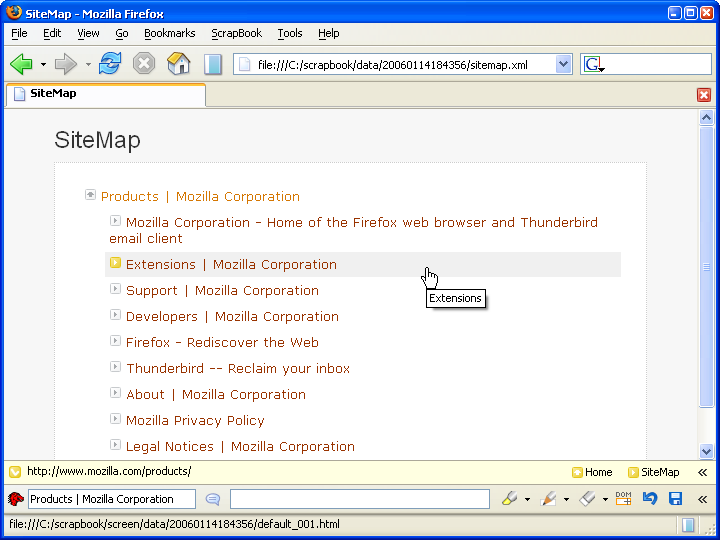The width and height of the screenshot is (720, 540).
Task: Open the Tools menu
Action: point(290,33)
